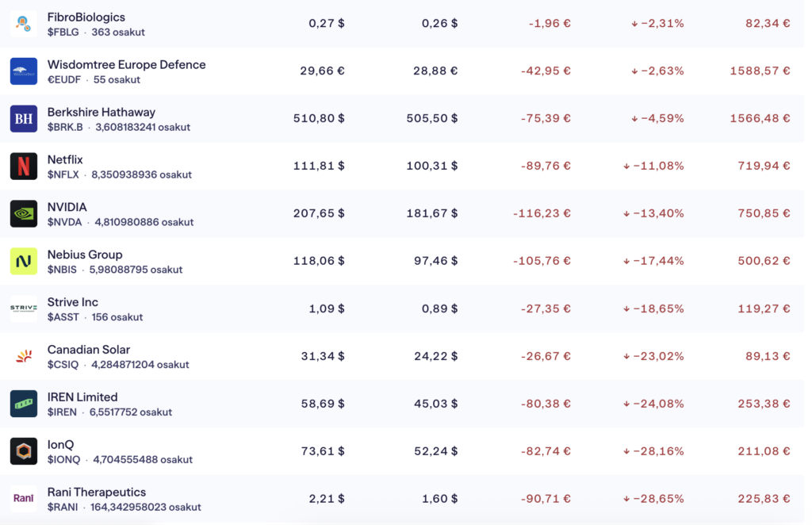This screenshot has width=812, height=525.
Task: Open the Strive Inc logo icon
Action: coord(24,308)
